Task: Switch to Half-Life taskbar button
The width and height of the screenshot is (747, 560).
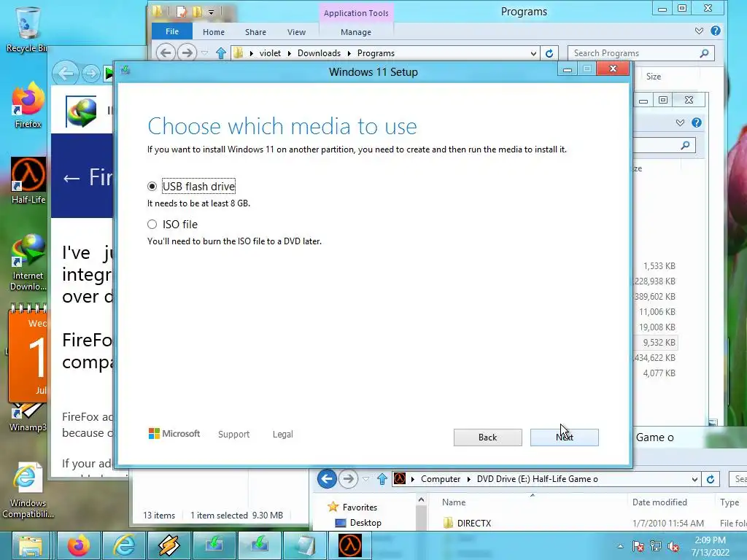Action: (350, 545)
